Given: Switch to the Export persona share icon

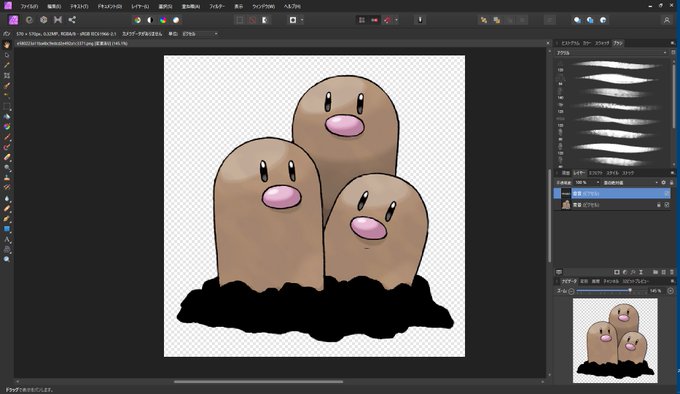Looking at the screenshot, I should point(72,20).
